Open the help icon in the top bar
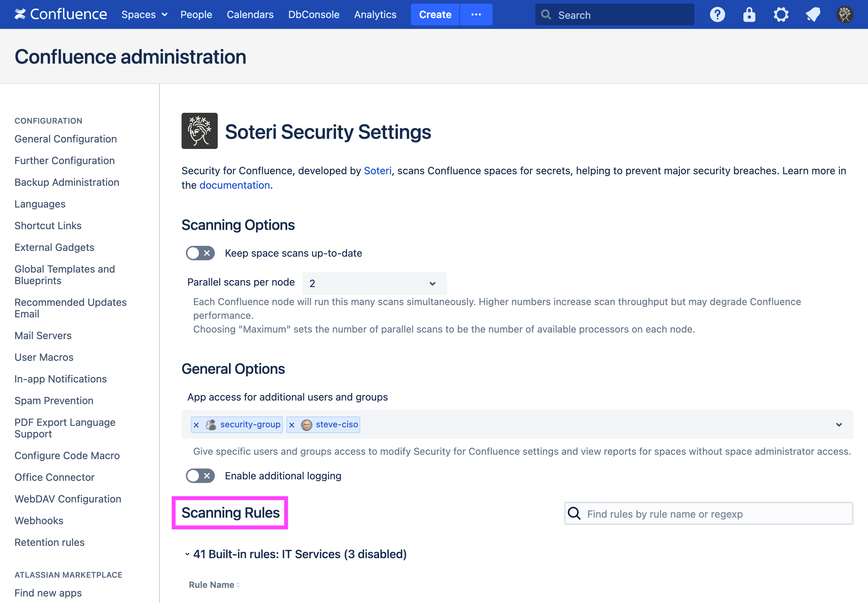The image size is (868, 603). (x=717, y=14)
